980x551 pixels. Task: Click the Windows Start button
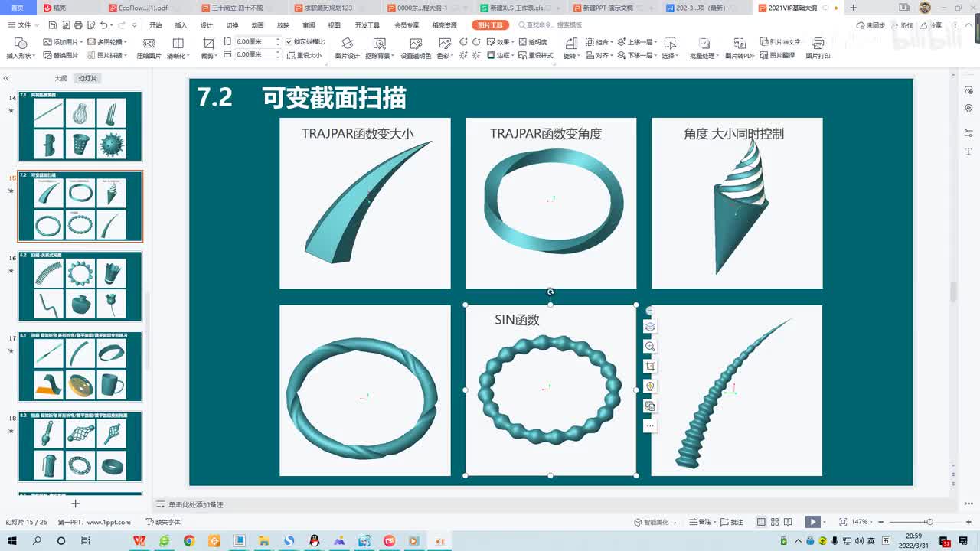point(12,541)
